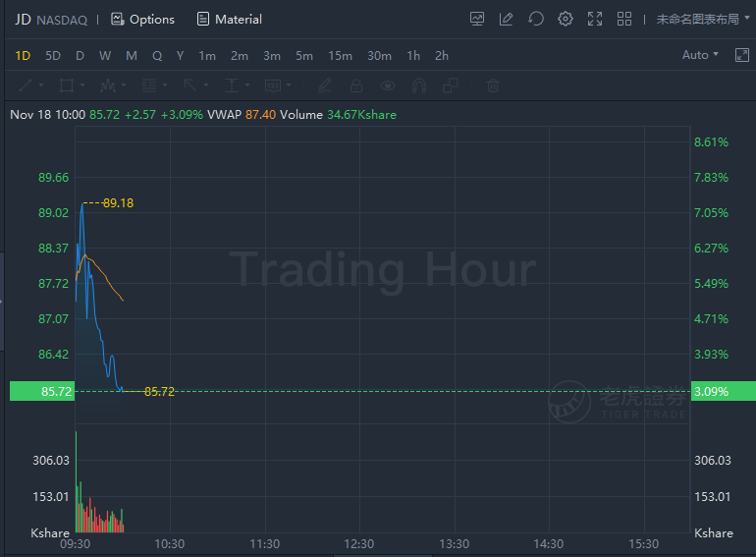This screenshot has width=756, height=557.
Task: Click the edit note pencil icon
Action: [x=507, y=20]
